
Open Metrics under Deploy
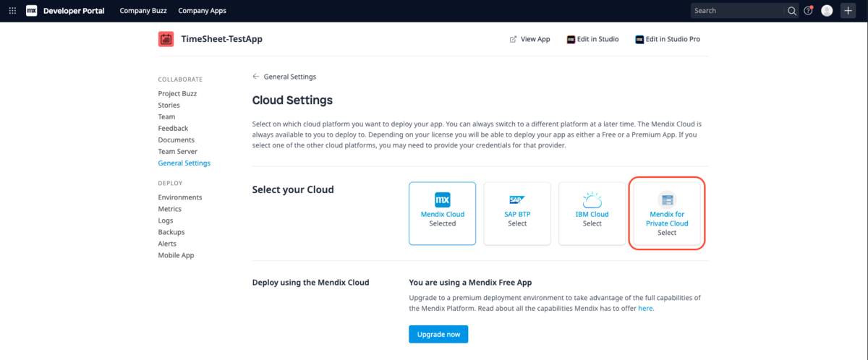tap(170, 209)
